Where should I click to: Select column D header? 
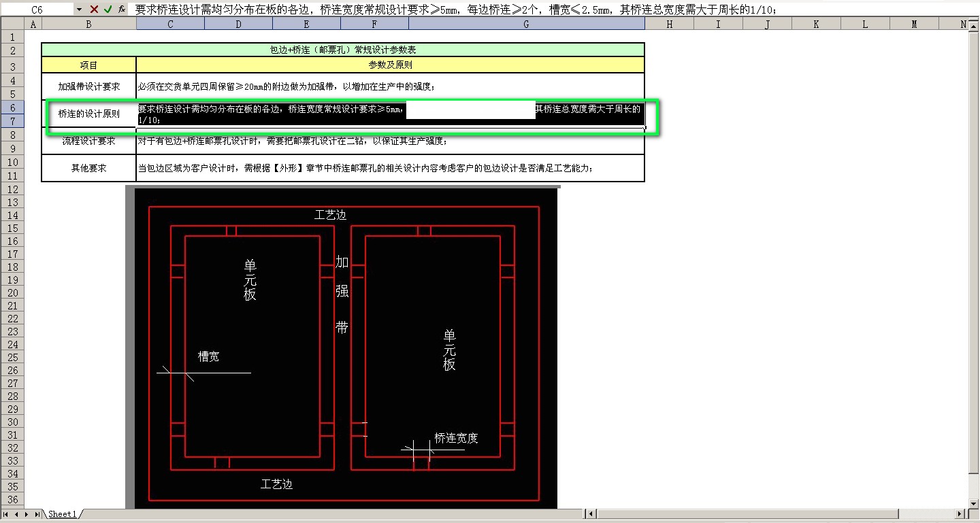(238, 24)
